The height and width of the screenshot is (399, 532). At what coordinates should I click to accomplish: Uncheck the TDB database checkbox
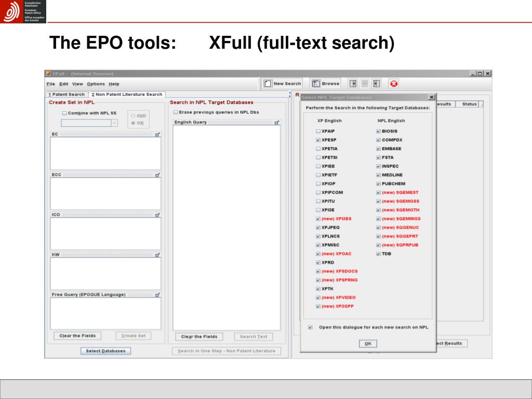click(x=378, y=254)
